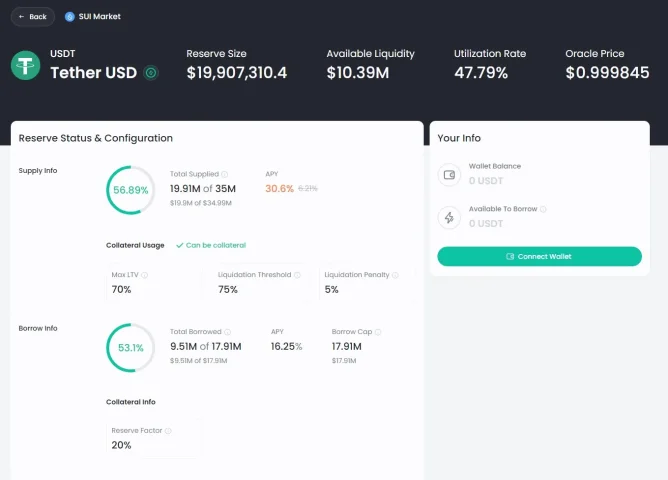Click the 16.25% borrow APY value
The image size is (668, 480).
pos(286,346)
